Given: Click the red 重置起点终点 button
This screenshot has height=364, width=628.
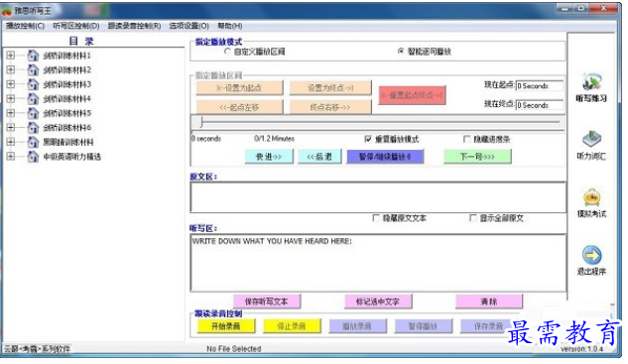Looking at the screenshot, I should [412, 95].
